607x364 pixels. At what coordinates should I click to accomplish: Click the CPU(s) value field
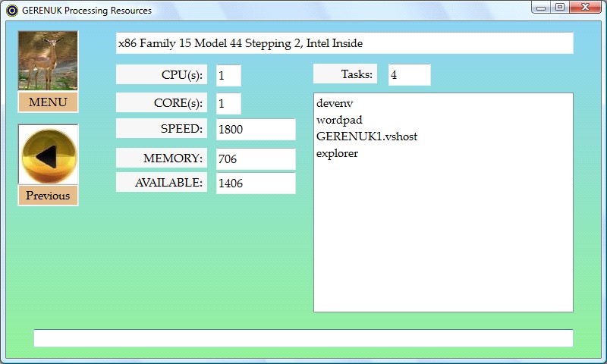[x=228, y=76]
